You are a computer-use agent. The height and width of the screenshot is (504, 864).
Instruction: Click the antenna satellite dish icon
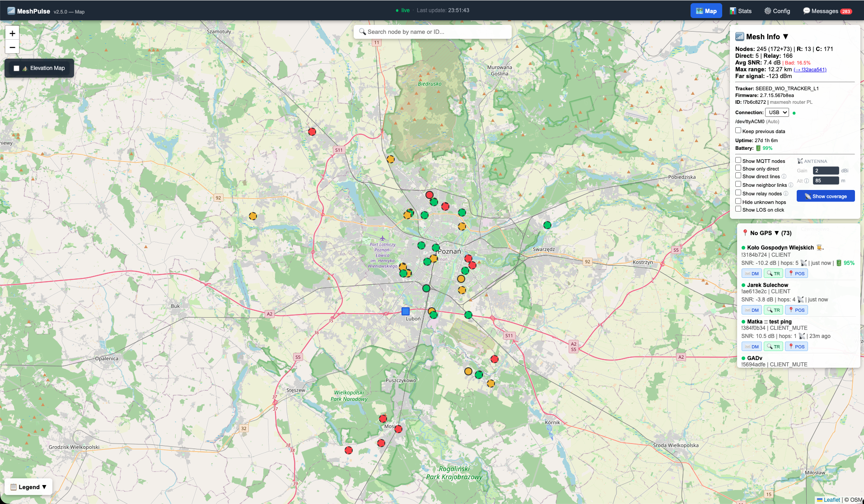pos(800,161)
